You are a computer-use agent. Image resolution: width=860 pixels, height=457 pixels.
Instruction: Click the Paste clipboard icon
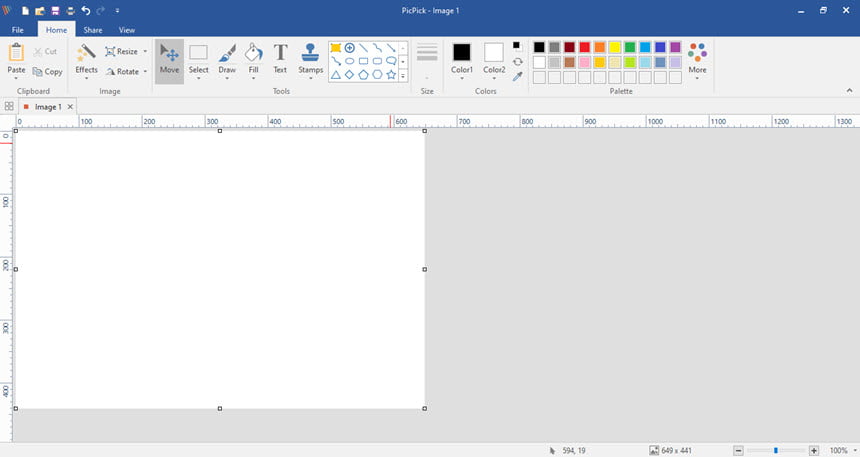[x=16, y=53]
